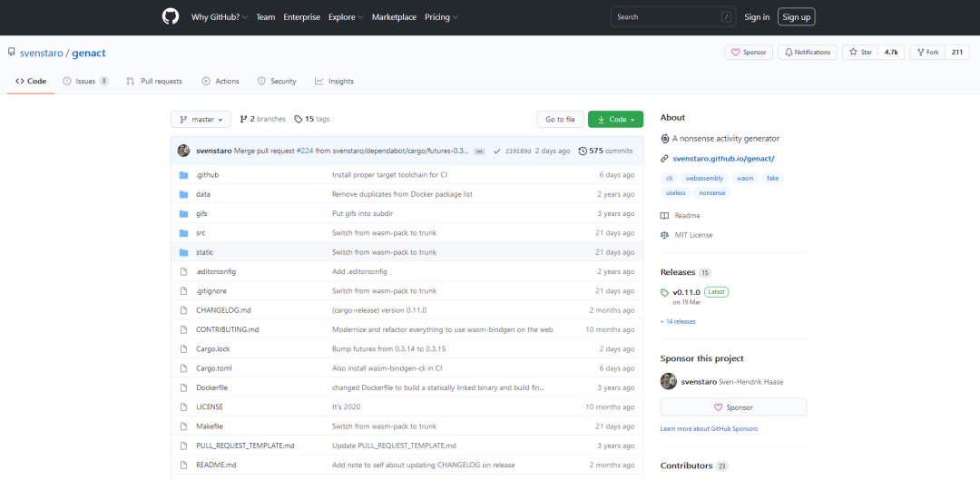Viewport: 980px width, 480px height.
Task: Open the README.md file
Action: pos(216,465)
